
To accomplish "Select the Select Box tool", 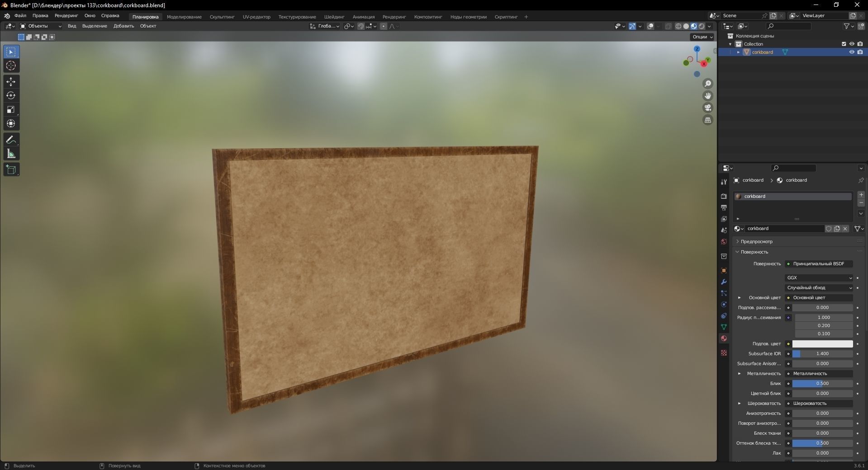I will (x=11, y=52).
